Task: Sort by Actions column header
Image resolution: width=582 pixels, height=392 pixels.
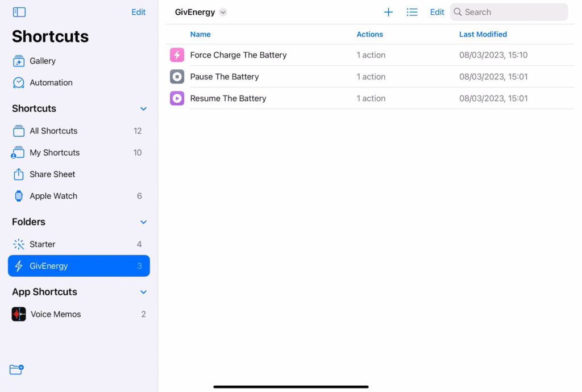Action: tap(369, 35)
